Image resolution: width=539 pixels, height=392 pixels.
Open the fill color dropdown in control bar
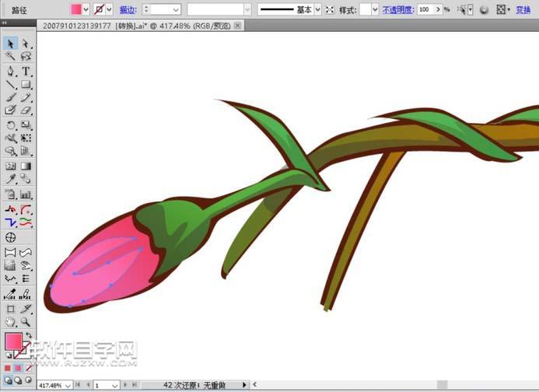(87, 9)
